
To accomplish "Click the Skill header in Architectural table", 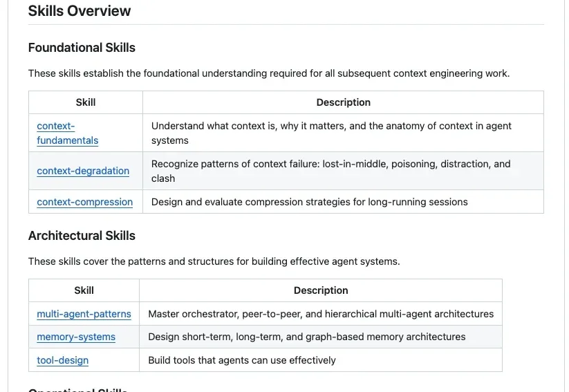I will pyautogui.click(x=84, y=290).
